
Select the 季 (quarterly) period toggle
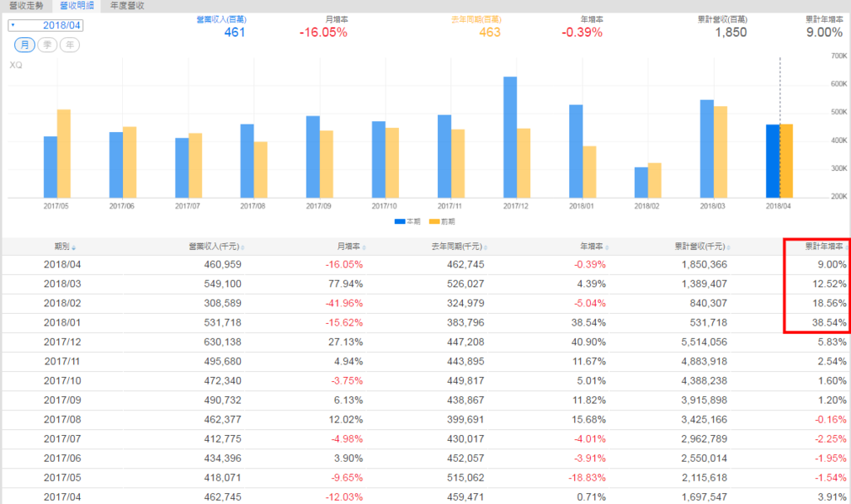(47, 45)
